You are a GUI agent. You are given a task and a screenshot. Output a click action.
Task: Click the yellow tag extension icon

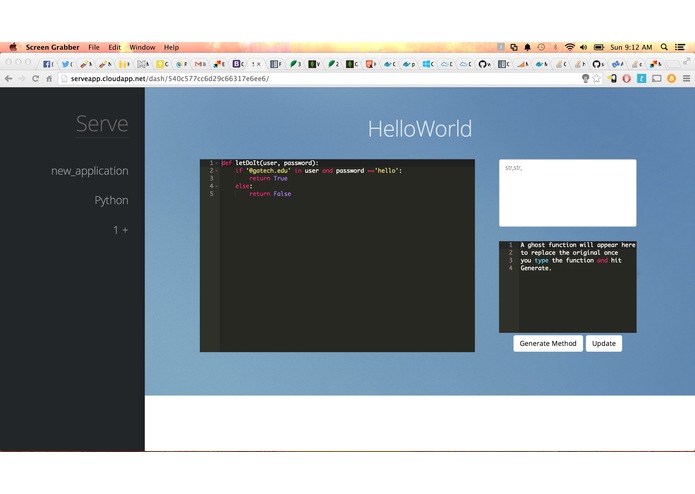click(x=612, y=78)
